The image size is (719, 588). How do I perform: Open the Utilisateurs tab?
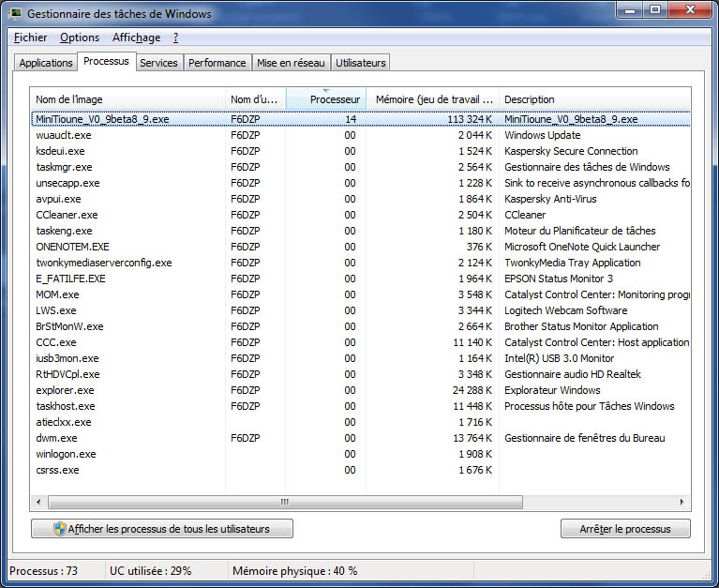360,63
